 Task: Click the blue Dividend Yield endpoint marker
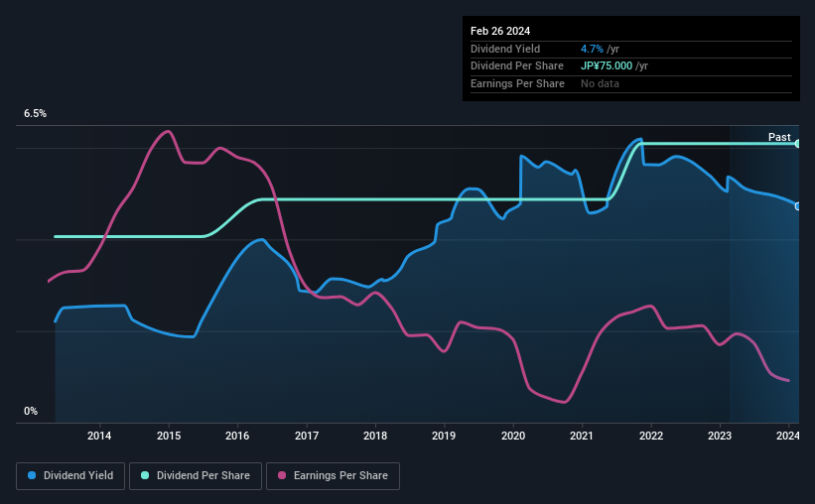(798, 206)
